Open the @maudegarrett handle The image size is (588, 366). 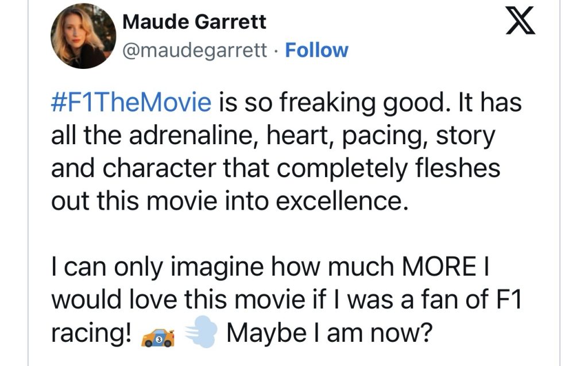tap(195, 51)
